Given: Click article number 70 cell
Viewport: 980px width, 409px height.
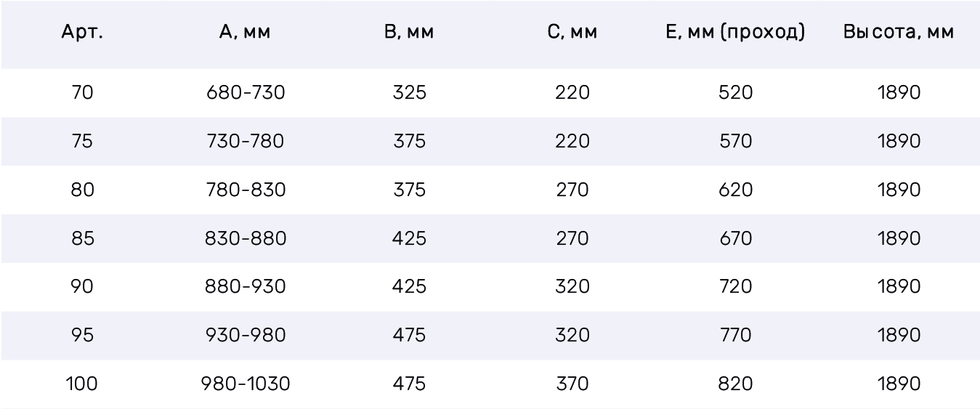Looking at the screenshot, I should click(82, 93).
